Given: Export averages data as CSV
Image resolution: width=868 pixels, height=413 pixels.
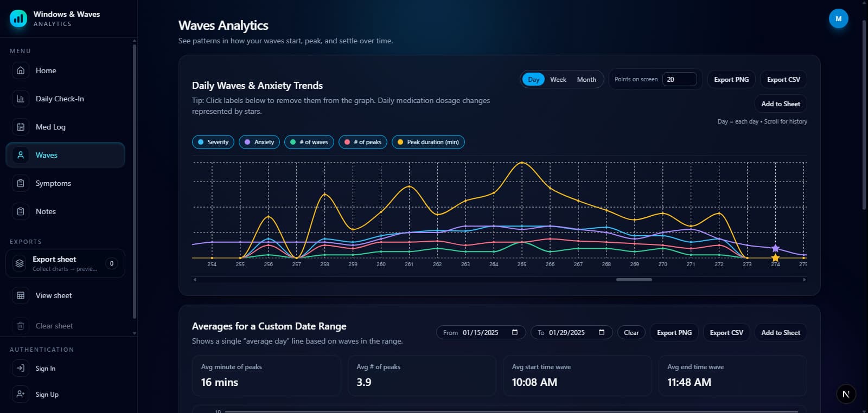Looking at the screenshot, I should [726, 332].
